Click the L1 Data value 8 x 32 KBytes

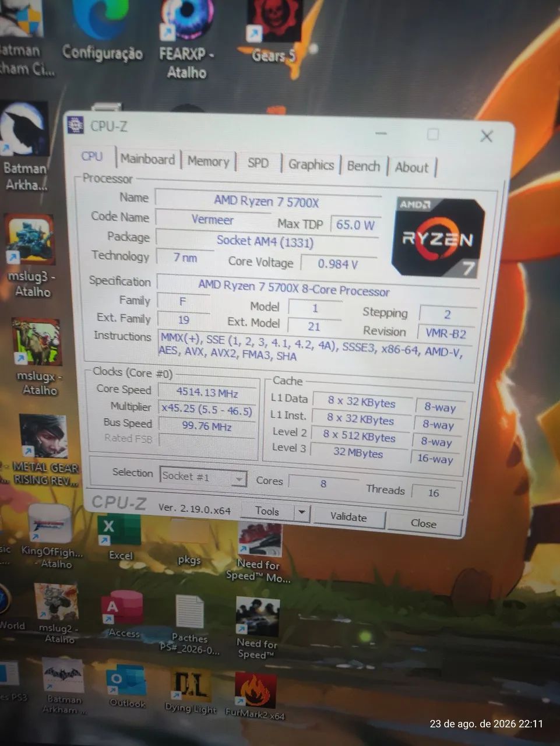point(361,402)
